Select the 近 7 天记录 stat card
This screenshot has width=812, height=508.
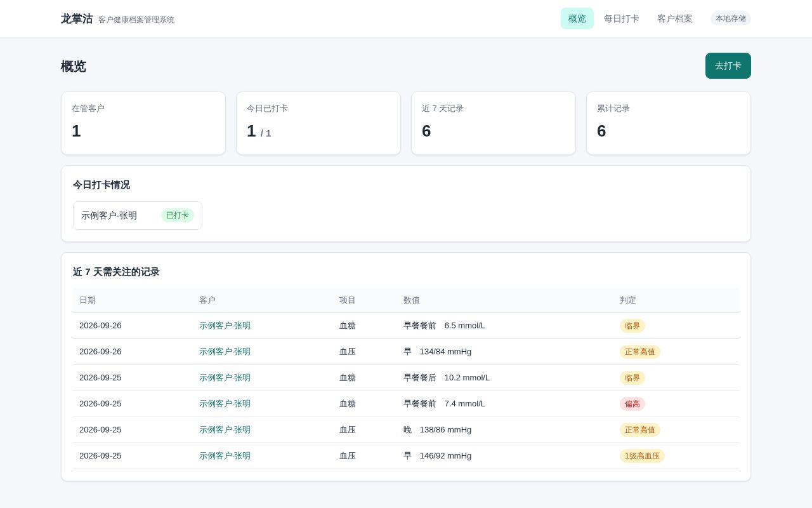click(x=494, y=123)
